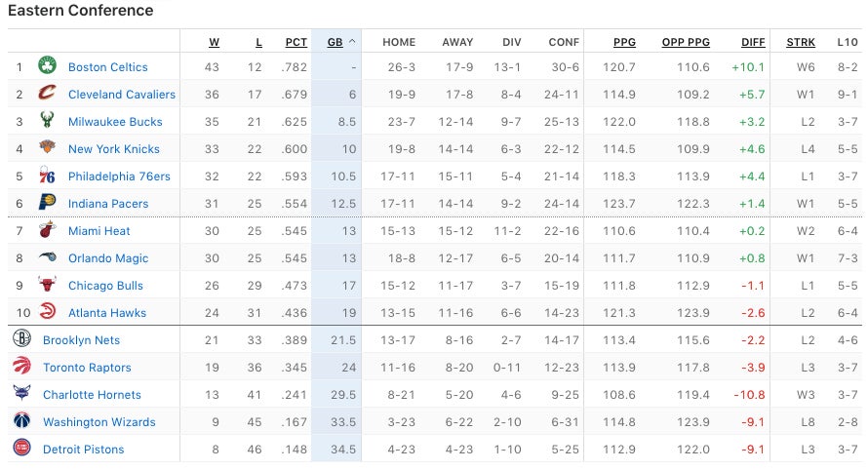Sort teams by PPG column
This screenshot has height=470, width=868.
click(624, 42)
